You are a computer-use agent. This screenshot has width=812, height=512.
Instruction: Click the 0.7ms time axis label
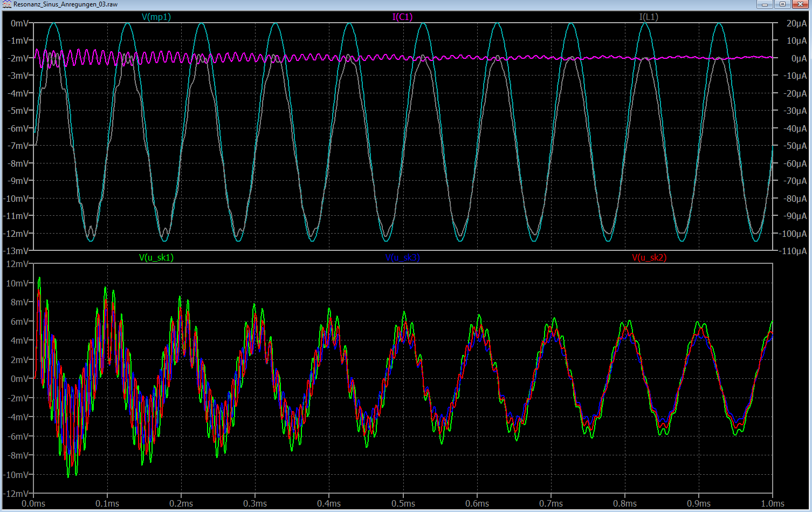coord(550,503)
